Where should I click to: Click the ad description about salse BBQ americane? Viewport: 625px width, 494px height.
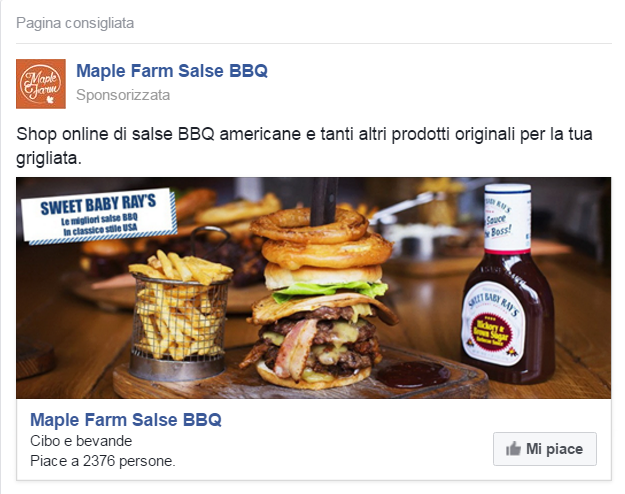click(304, 146)
